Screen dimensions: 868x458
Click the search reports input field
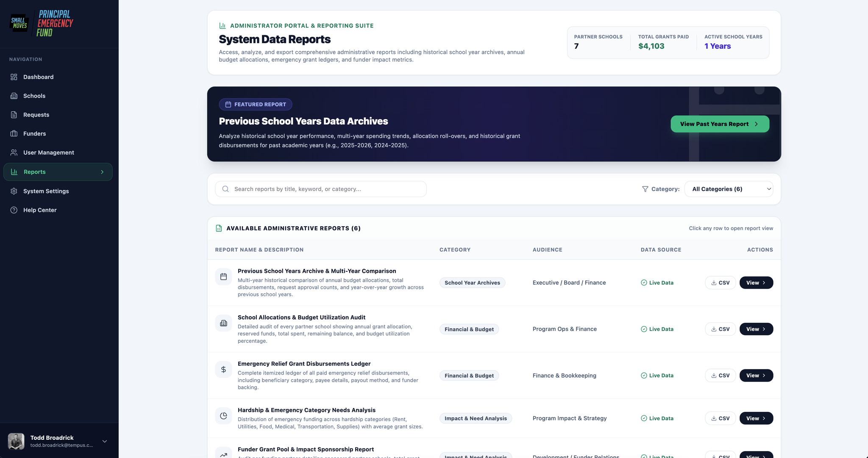point(321,189)
